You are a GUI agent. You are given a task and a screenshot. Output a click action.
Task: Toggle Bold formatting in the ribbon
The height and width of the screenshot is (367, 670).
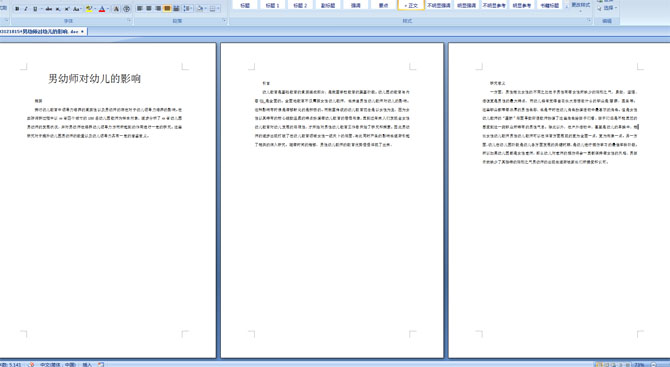[x=17, y=9]
